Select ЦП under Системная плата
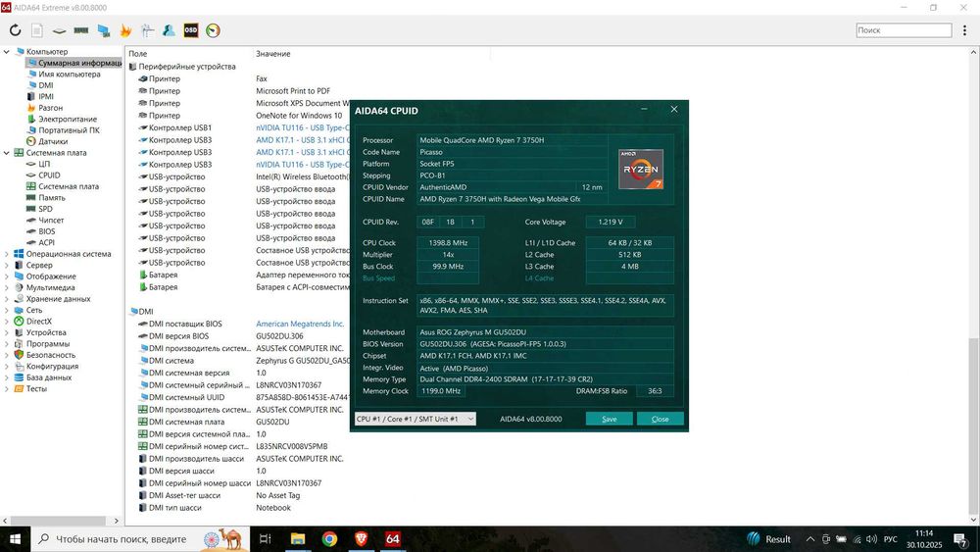 [44, 164]
